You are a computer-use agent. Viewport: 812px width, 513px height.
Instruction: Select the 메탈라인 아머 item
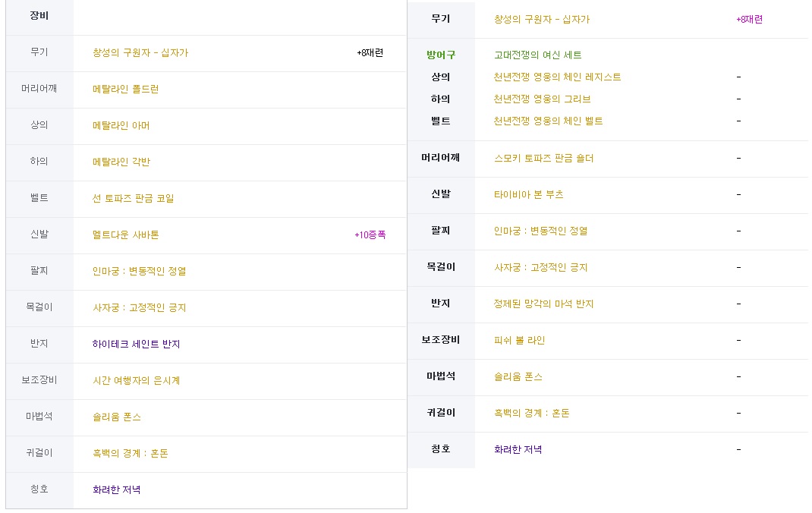121,125
